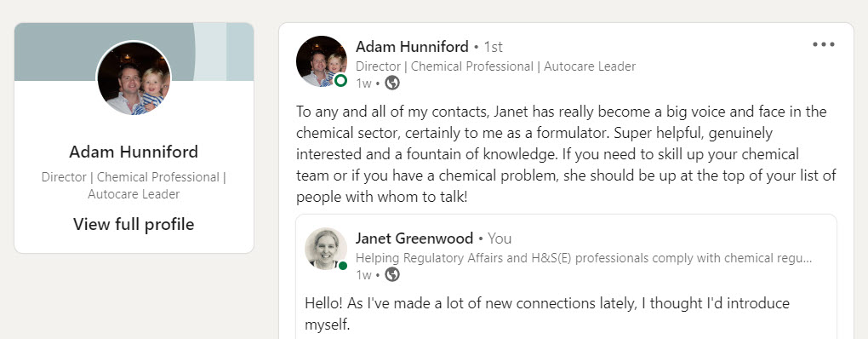
Task: Click Janet's headline Helping Regulatory Affairs
Action: click(x=584, y=258)
